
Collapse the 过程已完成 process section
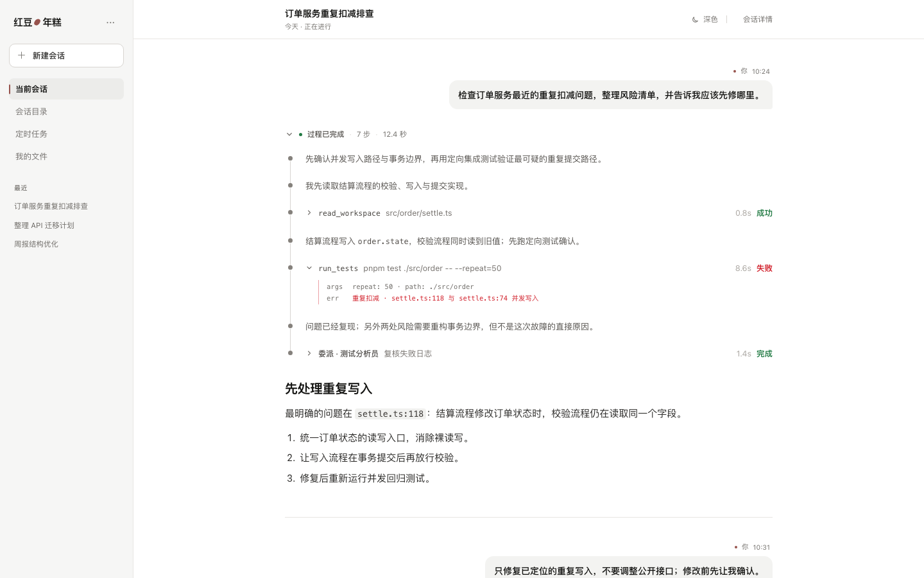(x=289, y=134)
